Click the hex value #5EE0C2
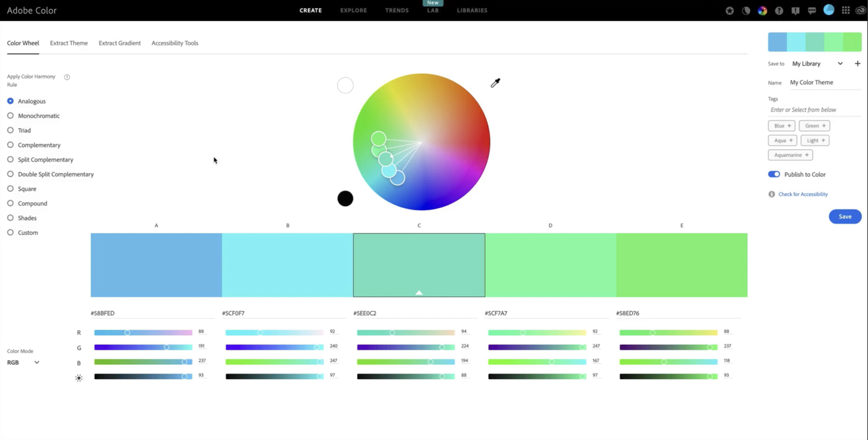 click(365, 313)
